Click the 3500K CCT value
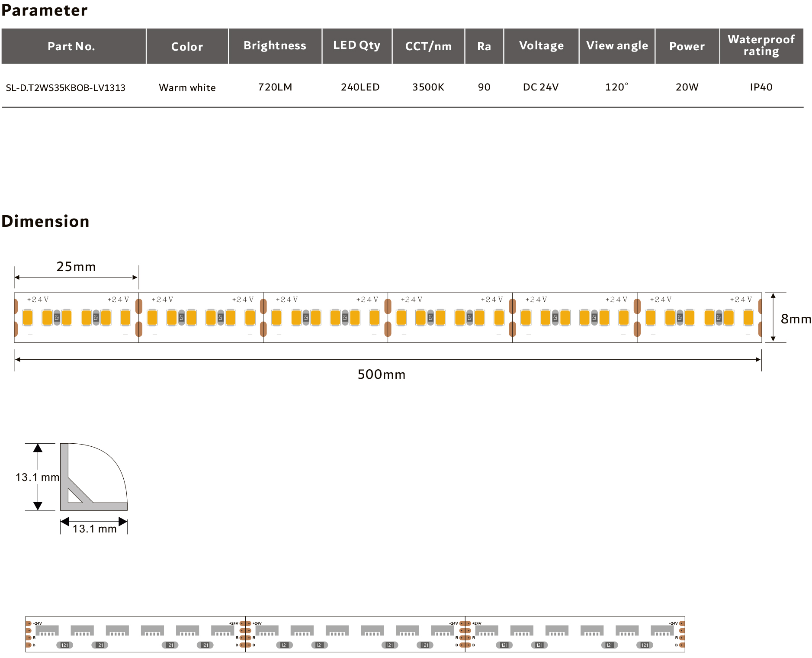The width and height of the screenshot is (812, 658). [x=428, y=87]
